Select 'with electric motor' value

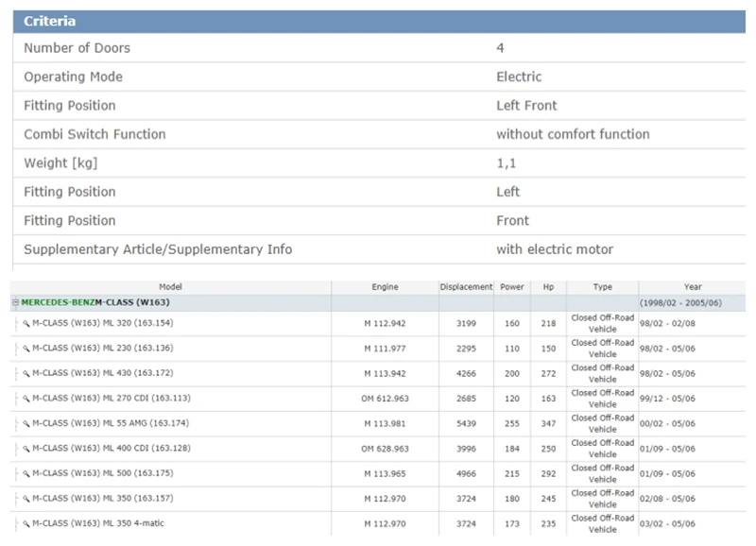[555, 249]
